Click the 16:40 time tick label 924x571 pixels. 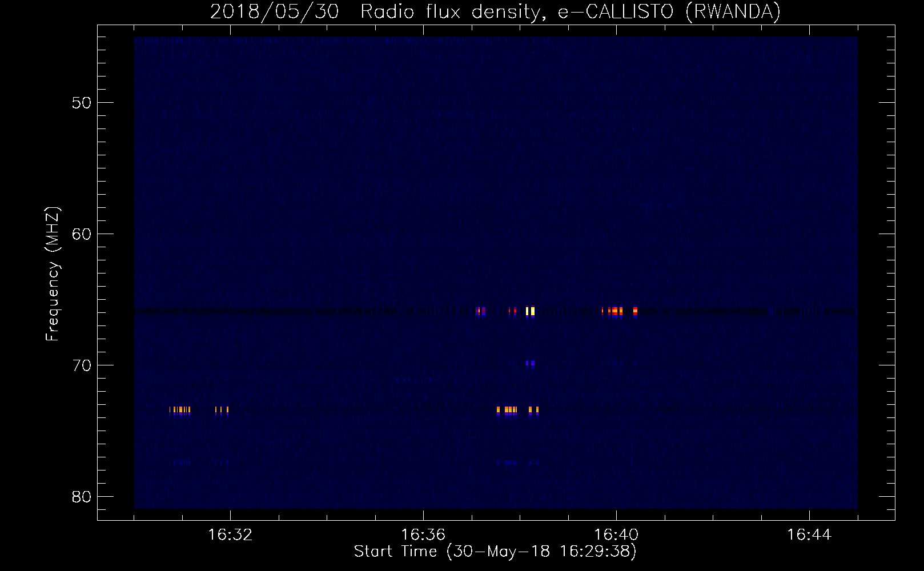(616, 535)
